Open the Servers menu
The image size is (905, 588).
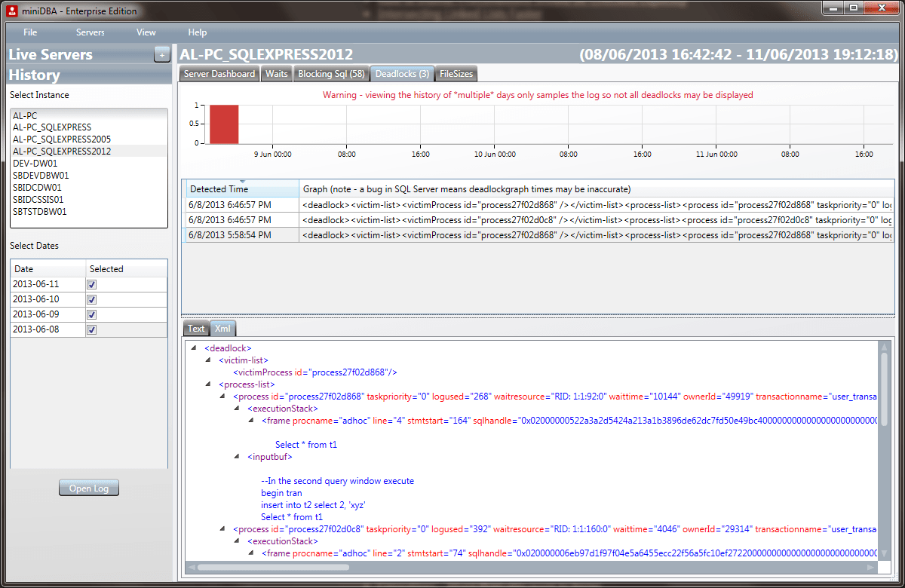pos(90,32)
